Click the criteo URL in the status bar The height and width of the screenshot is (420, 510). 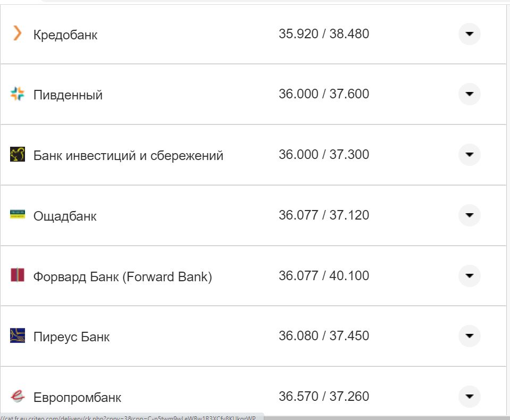pyautogui.click(x=128, y=417)
